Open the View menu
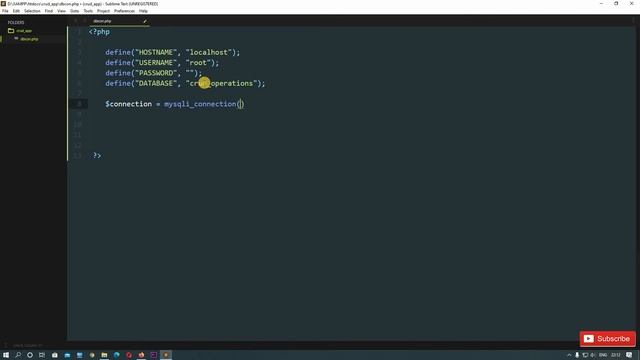The image size is (640, 360). pyautogui.click(x=61, y=11)
